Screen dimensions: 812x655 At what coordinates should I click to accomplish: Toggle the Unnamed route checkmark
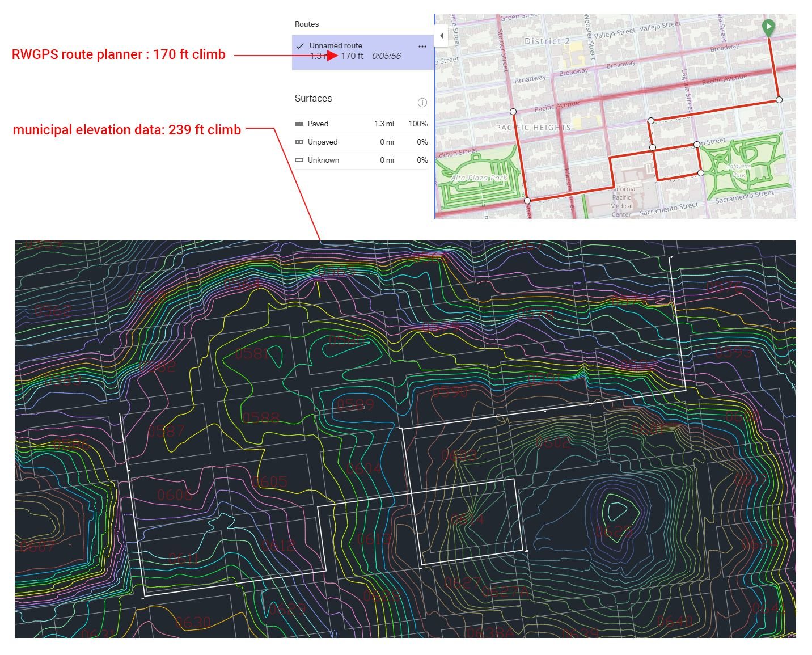(x=300, y=46)
